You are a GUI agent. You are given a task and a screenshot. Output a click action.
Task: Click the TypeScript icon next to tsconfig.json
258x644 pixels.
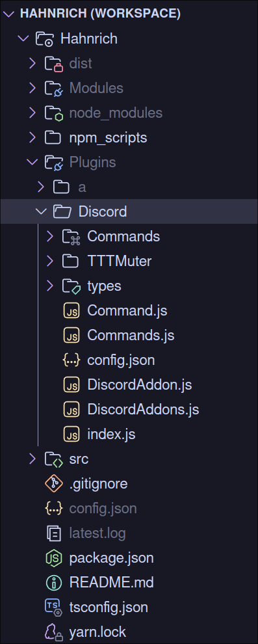[54, 608]
